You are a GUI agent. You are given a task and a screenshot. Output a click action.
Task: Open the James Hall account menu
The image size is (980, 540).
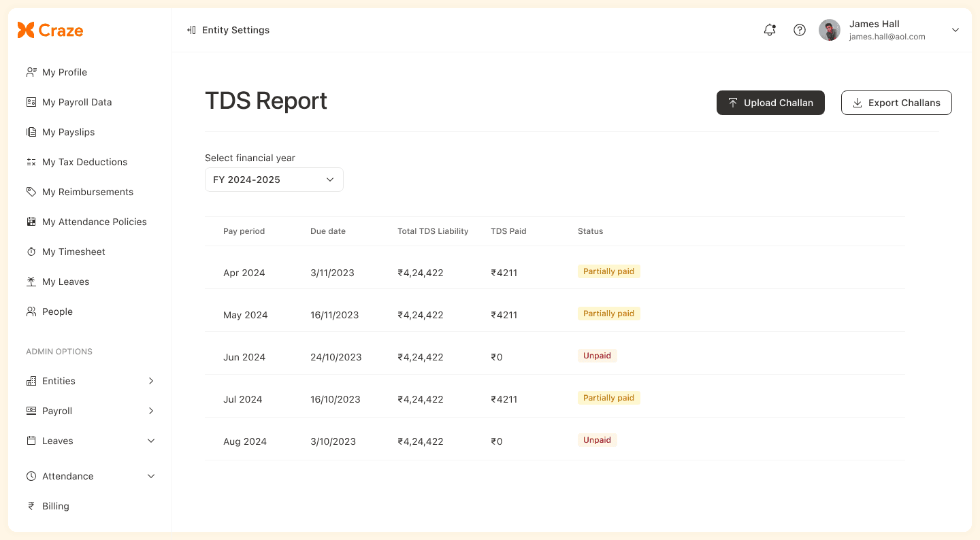tap(955, 30)
